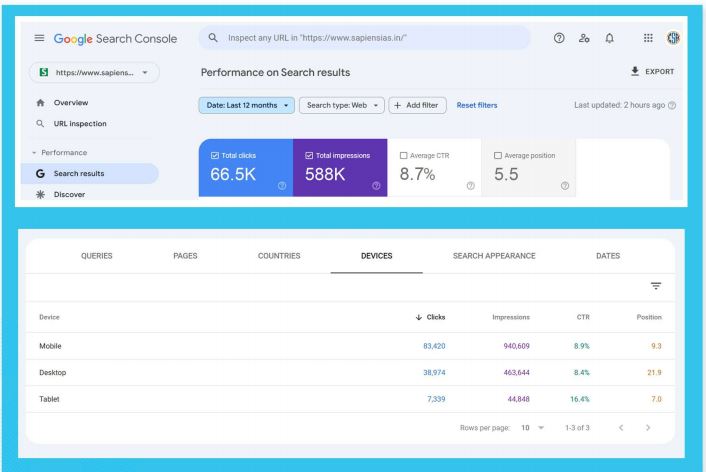Viewport: 706px width, 472px height.
Task: Switch to the Pages tab
Action: 185,256
